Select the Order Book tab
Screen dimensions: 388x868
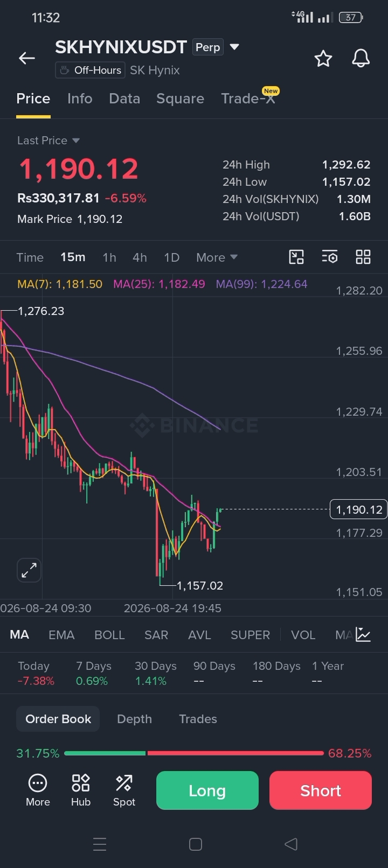(x=58, y=719)
